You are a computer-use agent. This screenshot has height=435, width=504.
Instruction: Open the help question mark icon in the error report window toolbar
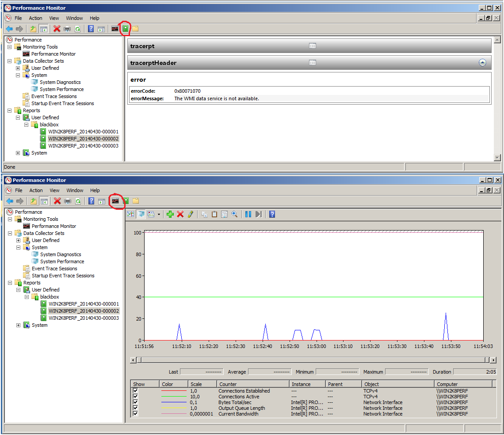click(91, 29)
